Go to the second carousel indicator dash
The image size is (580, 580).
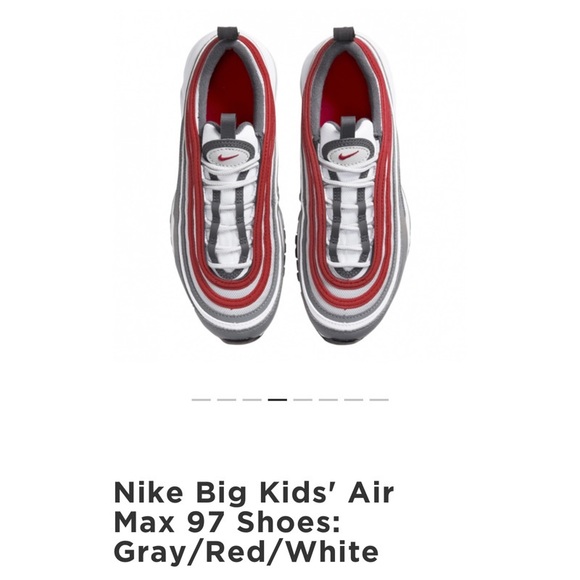[x=226, y=400]
